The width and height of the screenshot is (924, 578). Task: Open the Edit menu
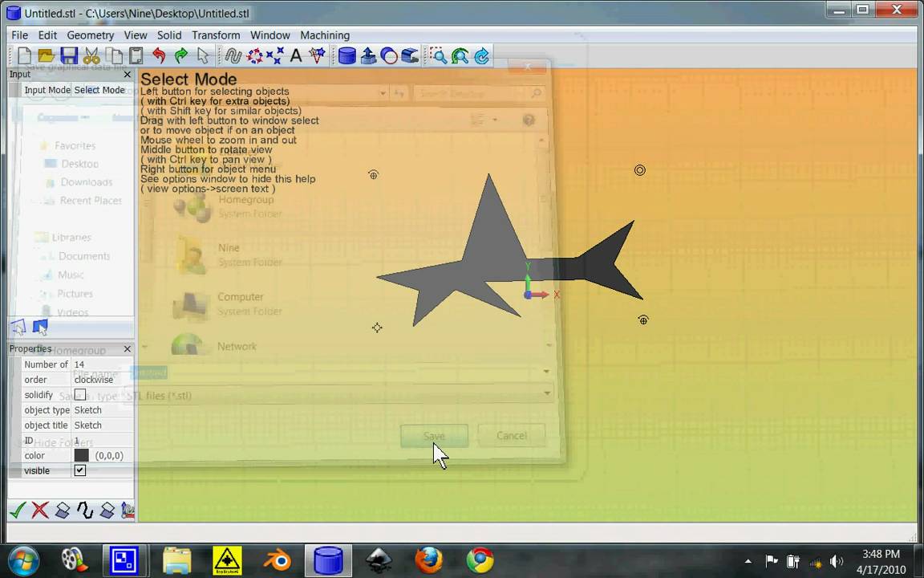coord(47,35)
